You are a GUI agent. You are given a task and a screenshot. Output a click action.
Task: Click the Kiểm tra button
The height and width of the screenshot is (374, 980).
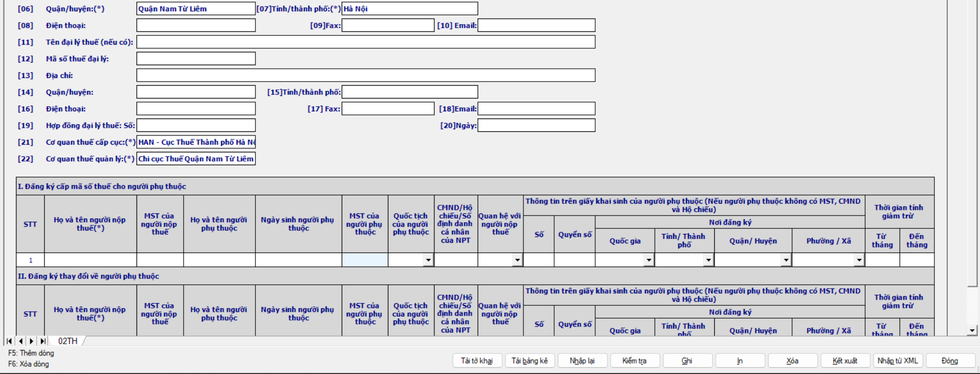(634, 361)
